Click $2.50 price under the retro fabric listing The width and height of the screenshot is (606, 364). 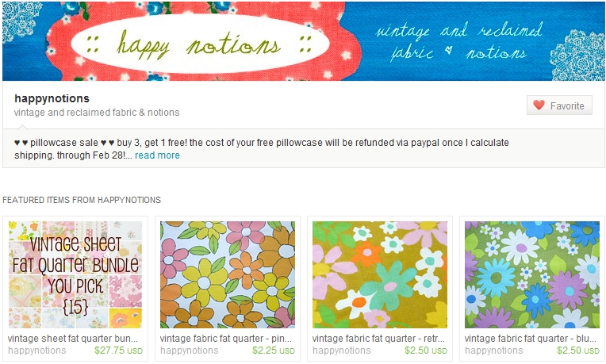[x=425, y=351]
